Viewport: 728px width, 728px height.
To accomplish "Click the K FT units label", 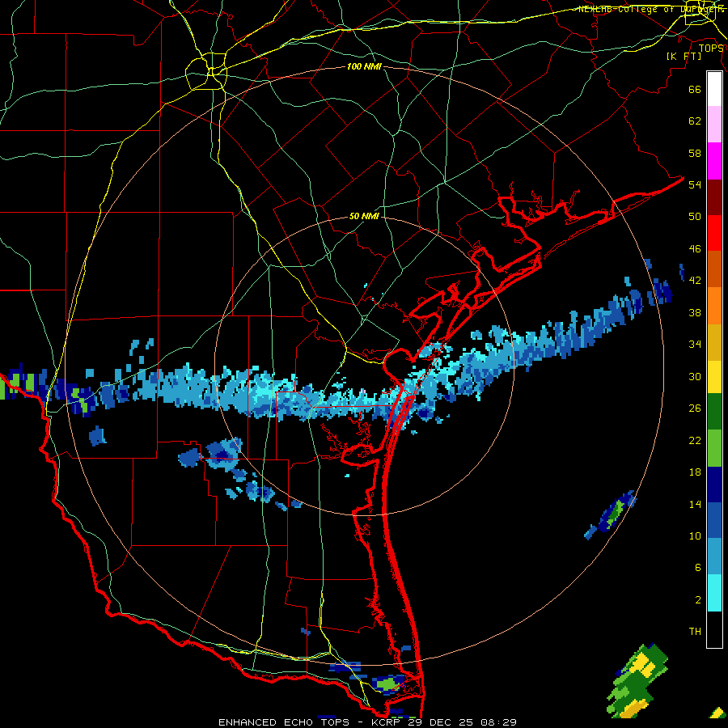I will pyautogui.click(x=684, y=56).
